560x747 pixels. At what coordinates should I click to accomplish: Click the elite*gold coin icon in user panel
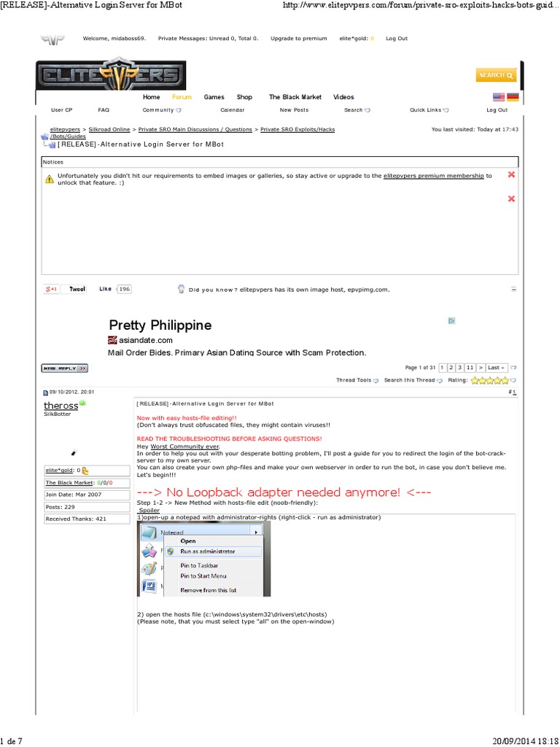(x=85, y=471)
